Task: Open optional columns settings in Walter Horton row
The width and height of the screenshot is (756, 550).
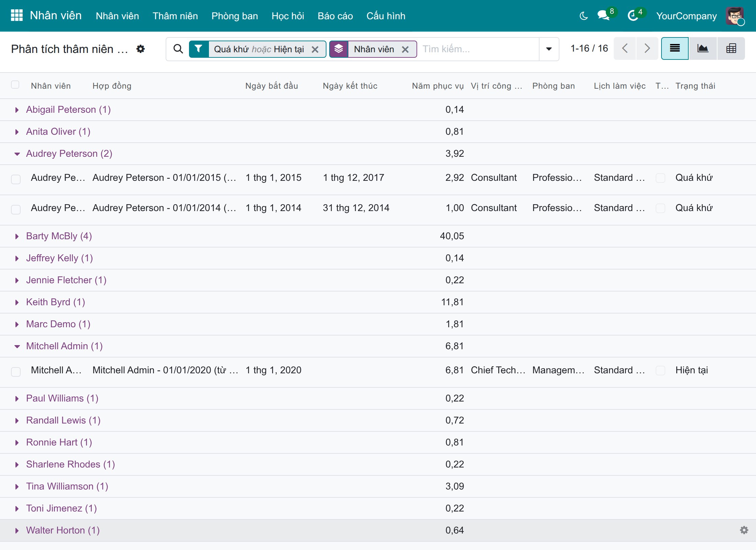Action: pos(744,530)
